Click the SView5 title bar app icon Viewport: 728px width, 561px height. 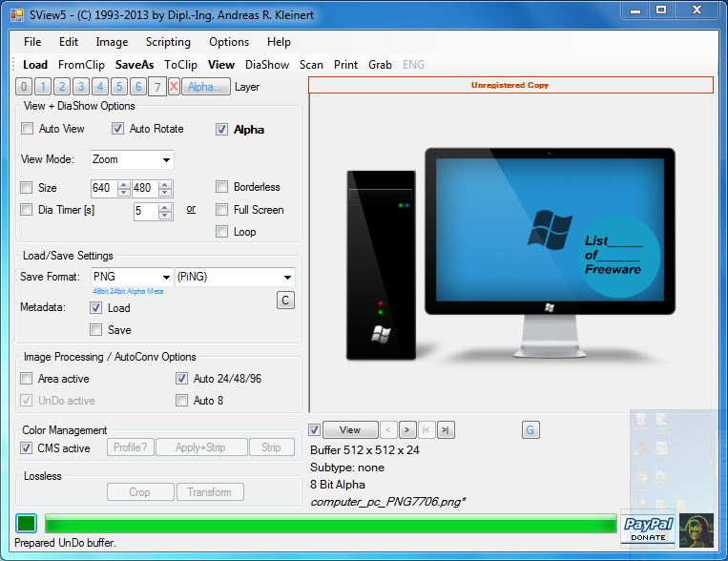(x=17, y=15)
